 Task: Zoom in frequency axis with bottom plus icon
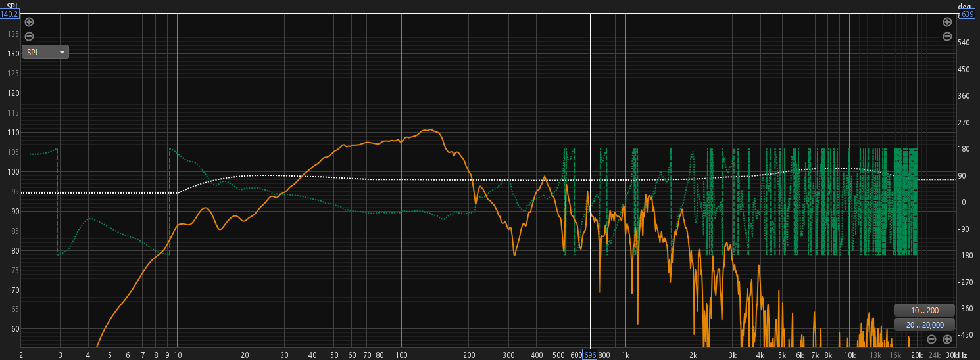point(947,339)
